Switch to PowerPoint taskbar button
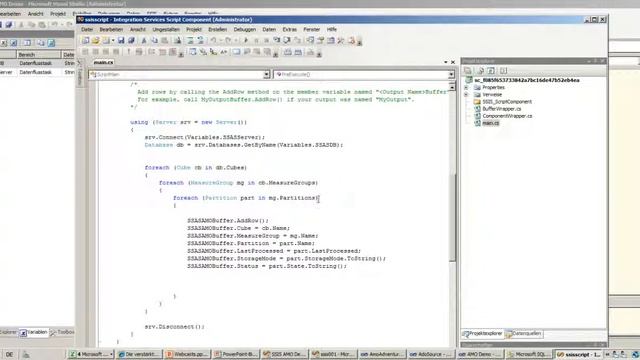The height and width of the screenshot is (360, 640). (236, 354)
